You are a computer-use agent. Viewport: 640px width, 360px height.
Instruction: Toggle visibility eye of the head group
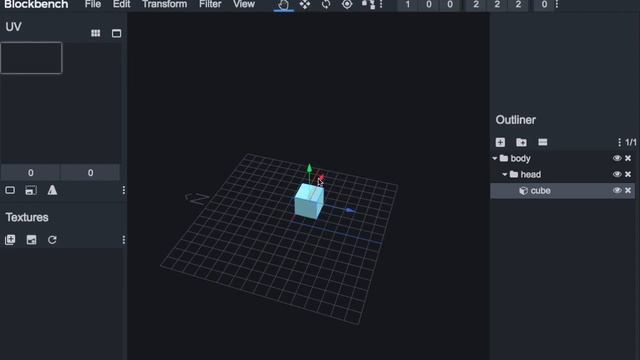click(617, 174)
